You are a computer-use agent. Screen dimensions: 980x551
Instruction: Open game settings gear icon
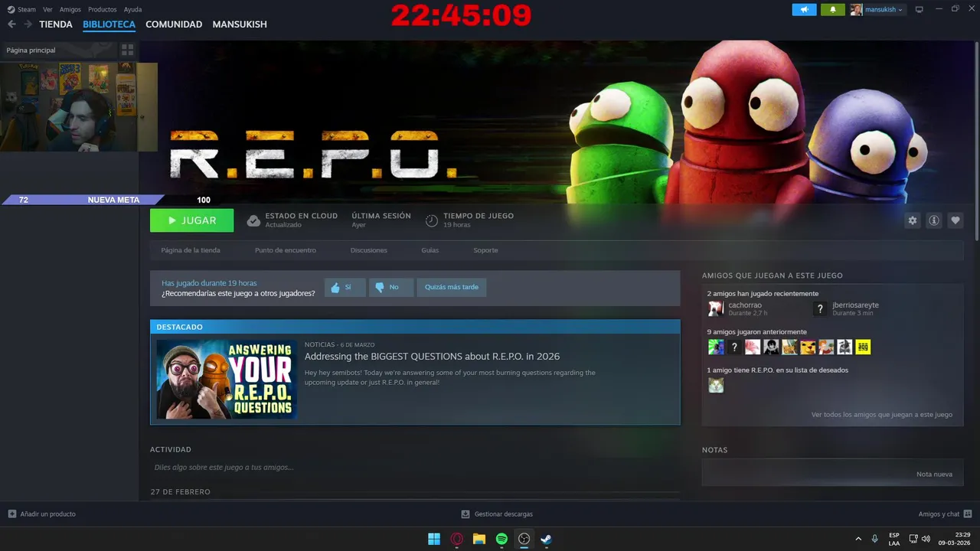coord(912,220)
